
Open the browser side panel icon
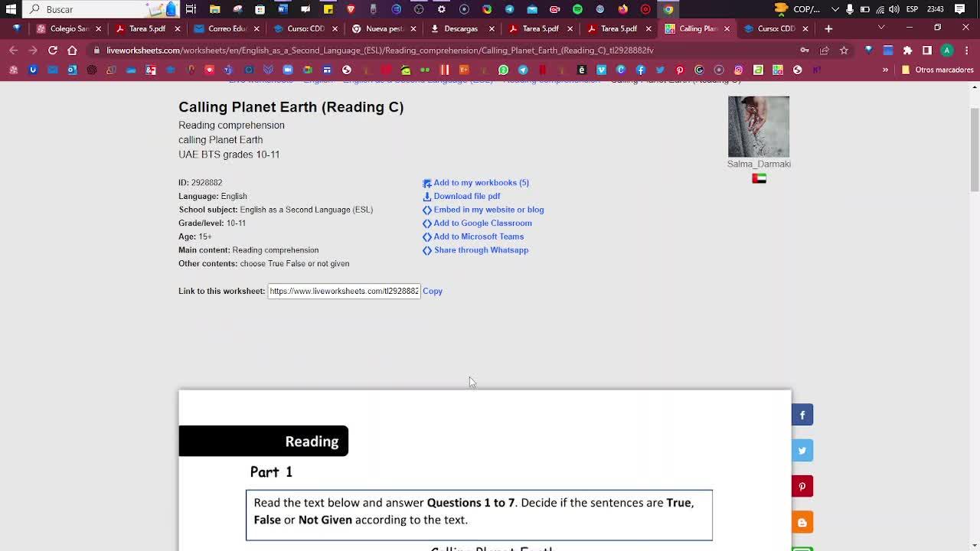[927, 51]
